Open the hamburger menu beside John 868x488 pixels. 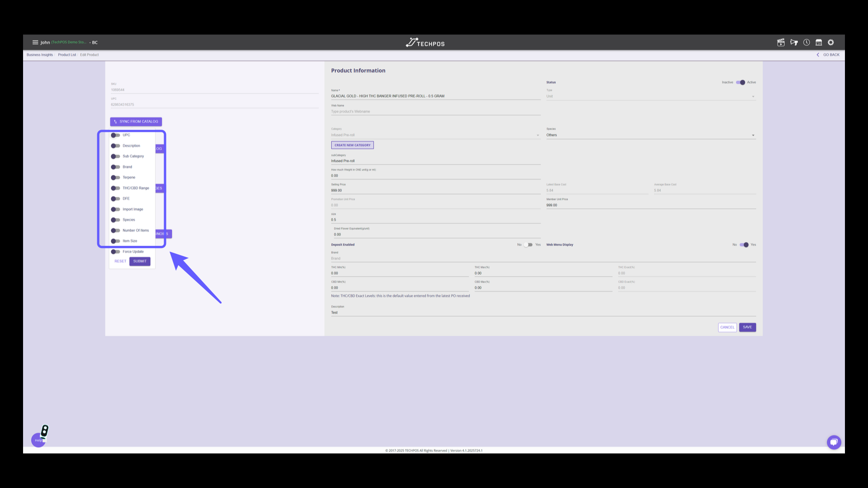(35, 42)
